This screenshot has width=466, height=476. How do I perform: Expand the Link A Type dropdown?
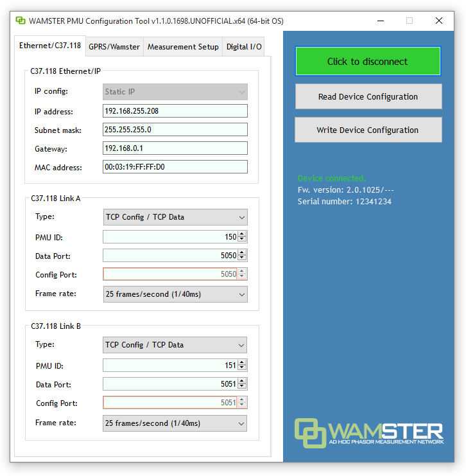coord(175,217)
